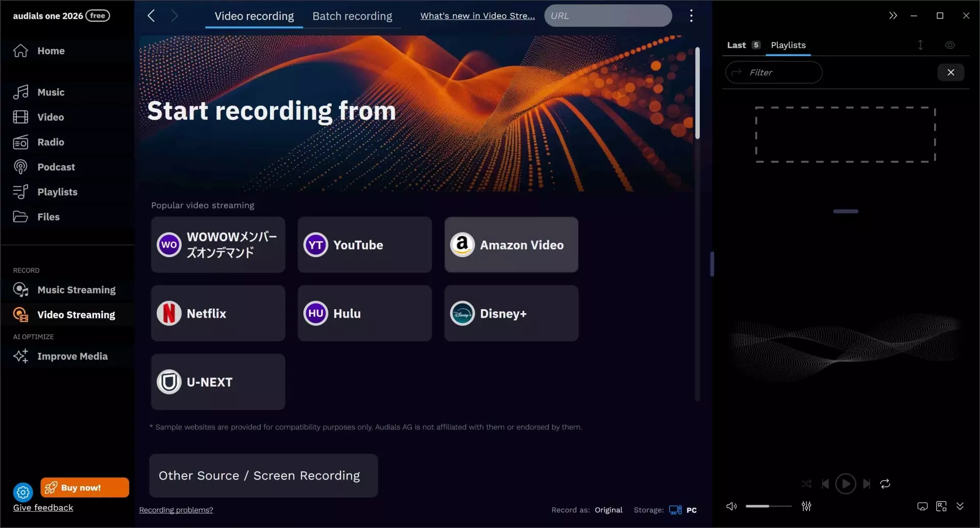Clear the filter with X button

[950, 72]
